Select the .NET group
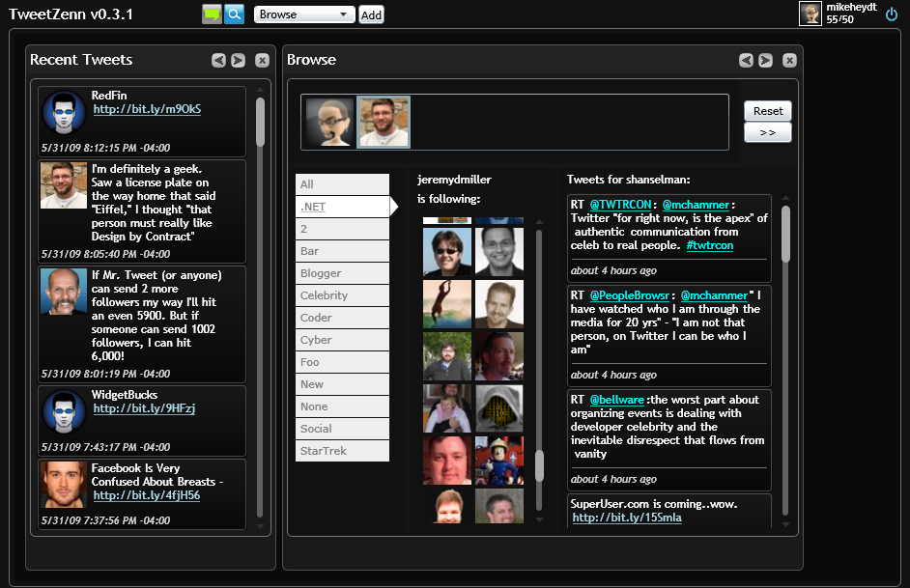 (342, 207)
